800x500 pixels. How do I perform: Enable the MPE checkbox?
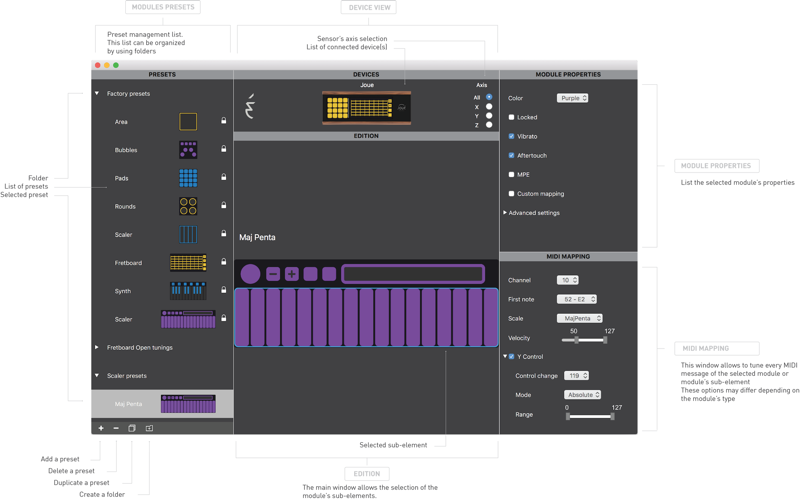(511, 174)
